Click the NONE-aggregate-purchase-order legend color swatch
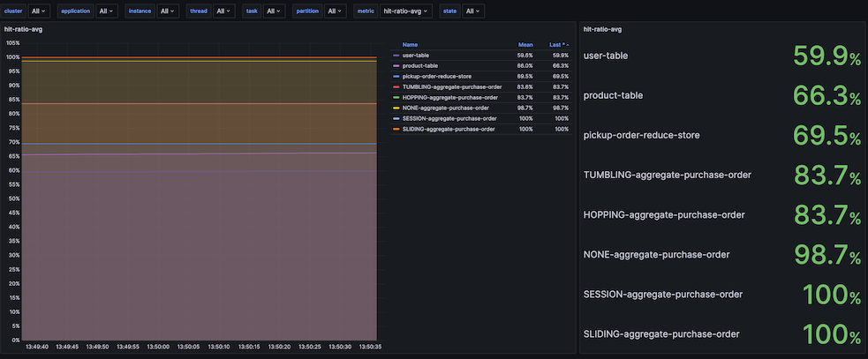Image resolution: width=868 pixels, height=359 pixels. (396, 108)
